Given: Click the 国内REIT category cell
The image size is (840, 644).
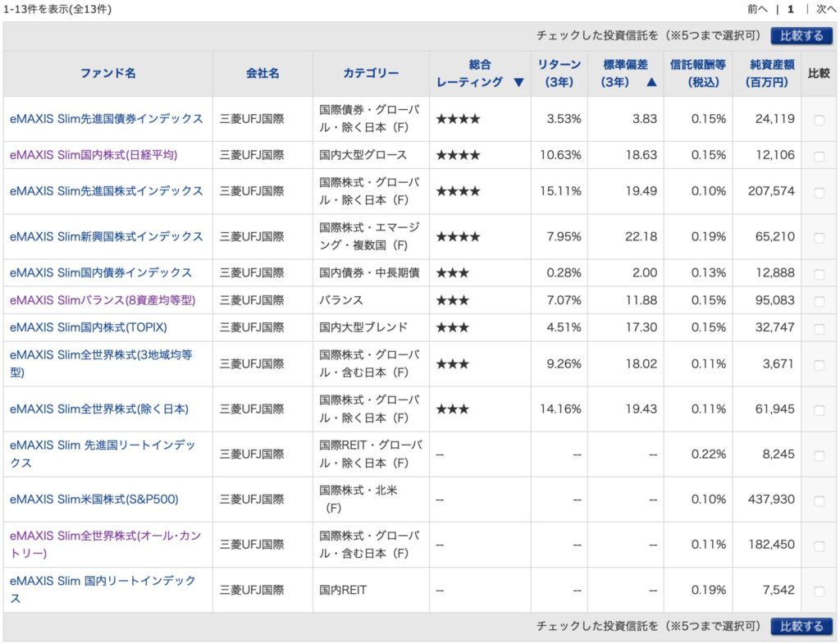Looking at the screenshot, I should [x=343, y=590].
